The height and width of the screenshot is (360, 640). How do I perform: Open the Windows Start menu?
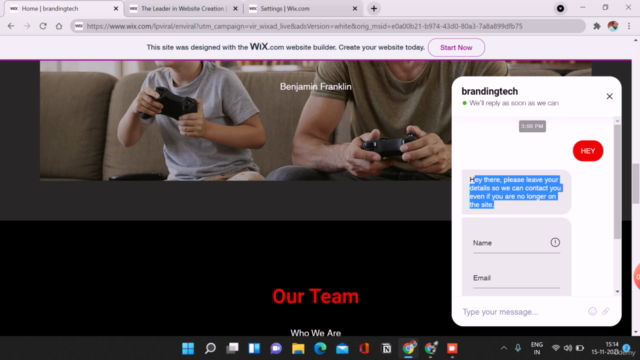[188, 348]
